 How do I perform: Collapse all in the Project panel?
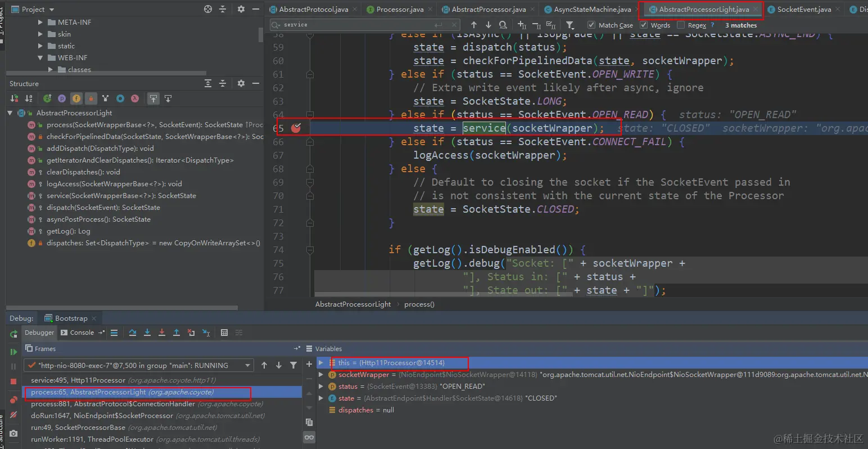pos(223,9)
